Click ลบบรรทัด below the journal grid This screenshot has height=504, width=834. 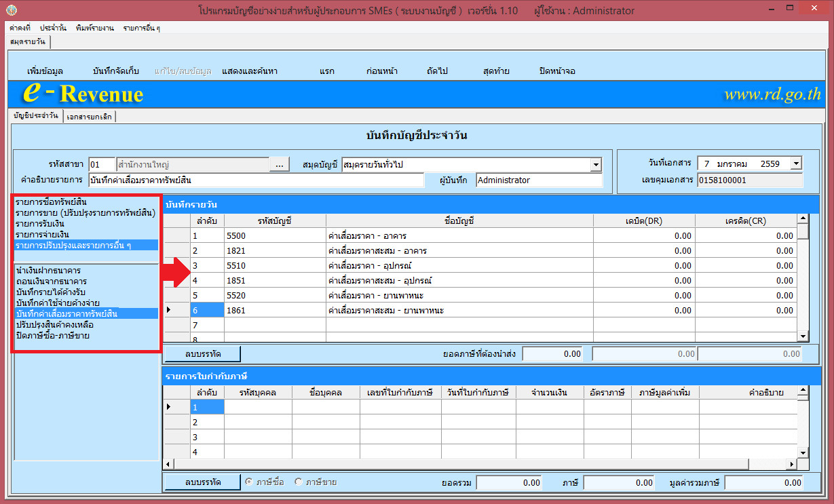pos(202,353)
